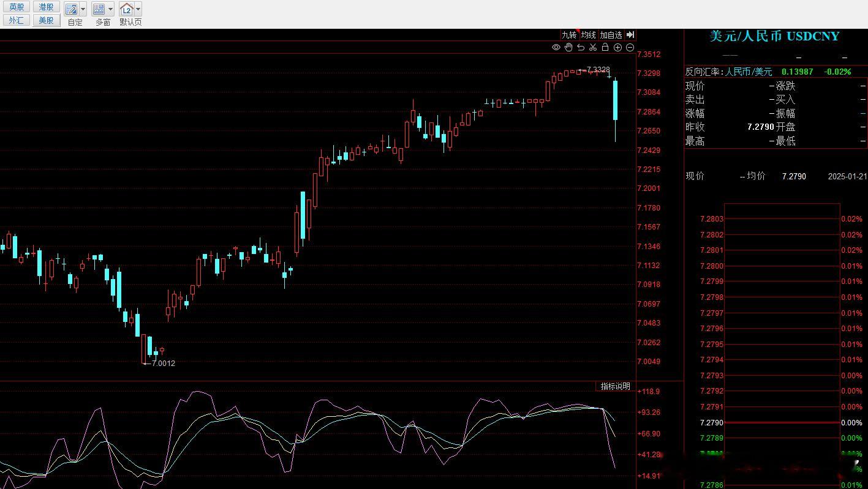Toggle the eye visibility icon on chart
Screen dimensions: 868x489
tap(556, 47)
